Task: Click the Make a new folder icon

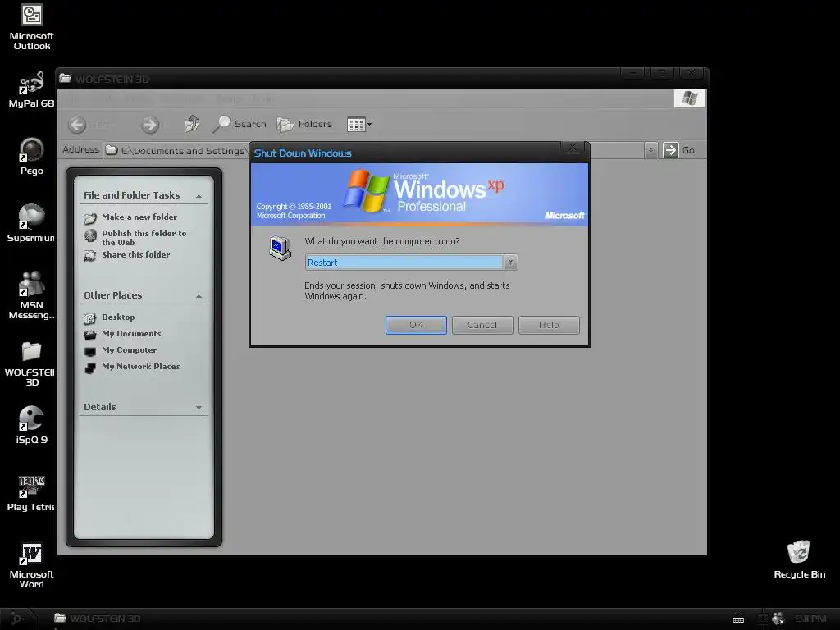Action: coord(90,218)
